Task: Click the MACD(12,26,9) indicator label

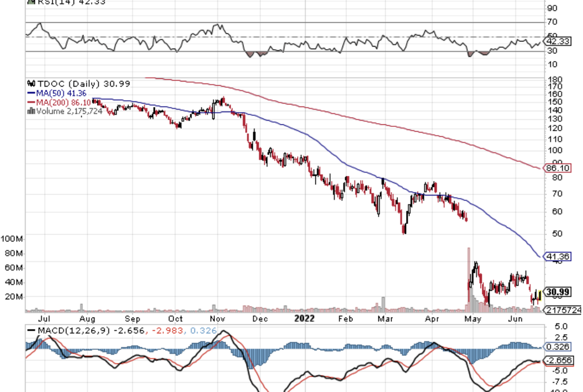Action: pos(73,330)
